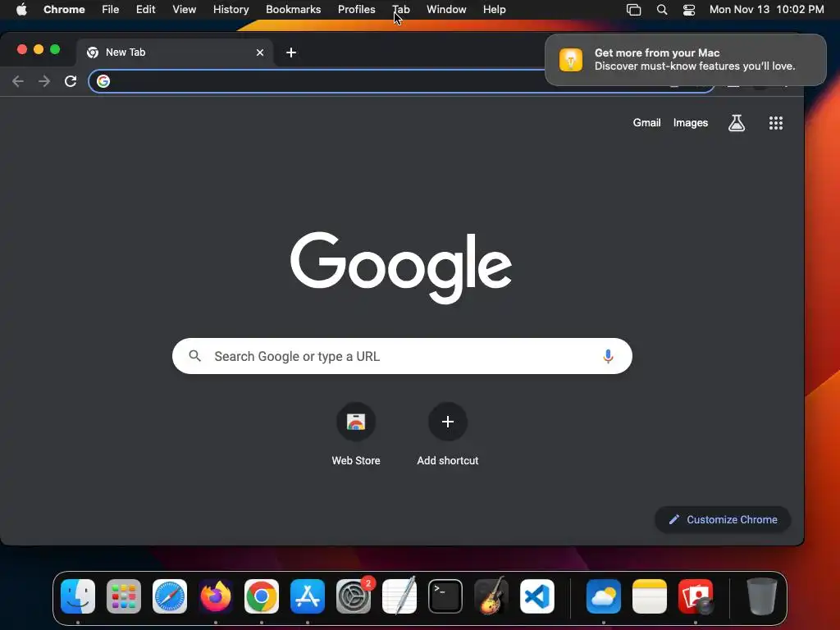Open the File menu
Viewport: 840px width, 630px height.
pos(111,9)
